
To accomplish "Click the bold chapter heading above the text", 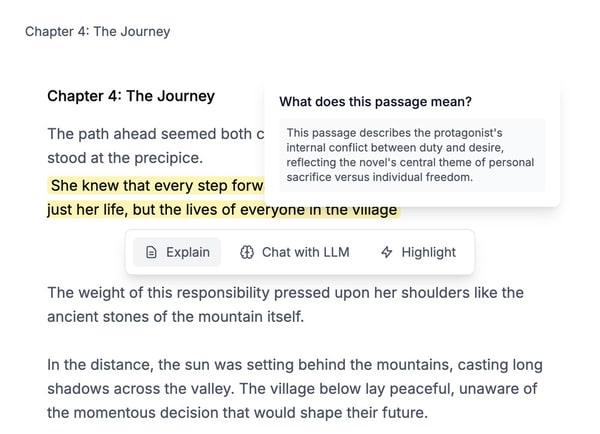I will 131,96.
